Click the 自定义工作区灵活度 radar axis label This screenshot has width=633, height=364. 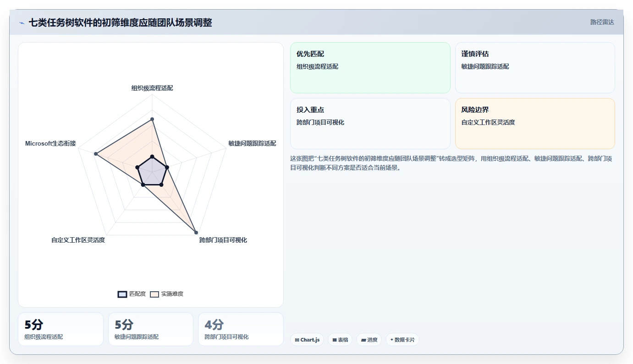tap(78, 240)
